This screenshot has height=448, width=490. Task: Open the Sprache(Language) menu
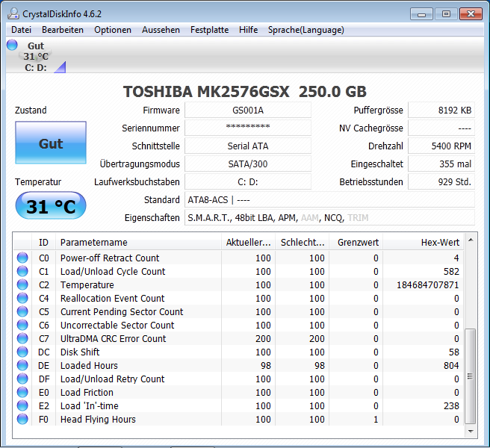(306, 30)
